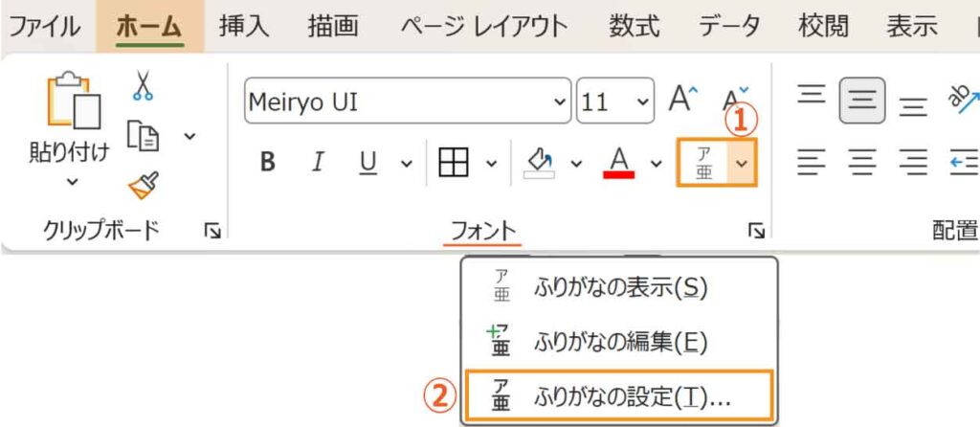Image resolution: width=980 pixels, height=427 pixels.
Task: Open ふりがなの設定(T)... menu item
Action: (619, 395)
